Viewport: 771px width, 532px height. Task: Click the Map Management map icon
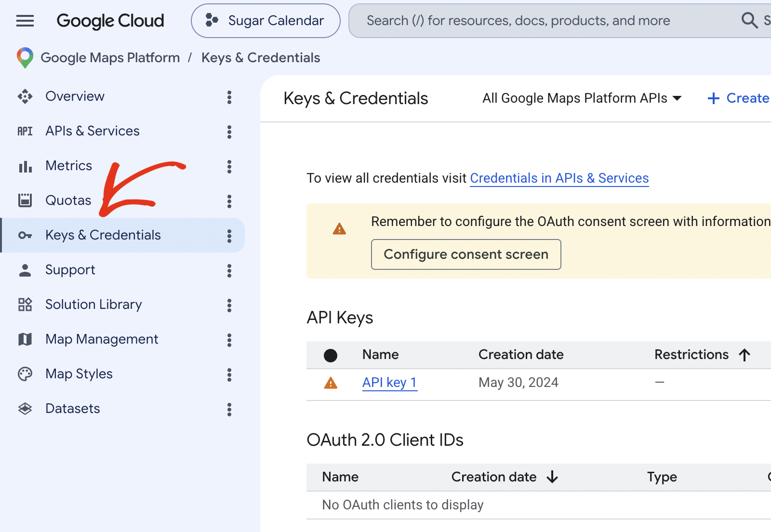pyautogui.click(x=25, y=339)
